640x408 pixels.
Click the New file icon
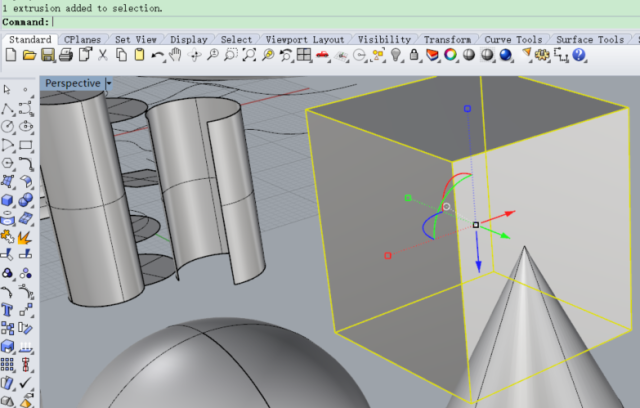[x=10, y=55]
